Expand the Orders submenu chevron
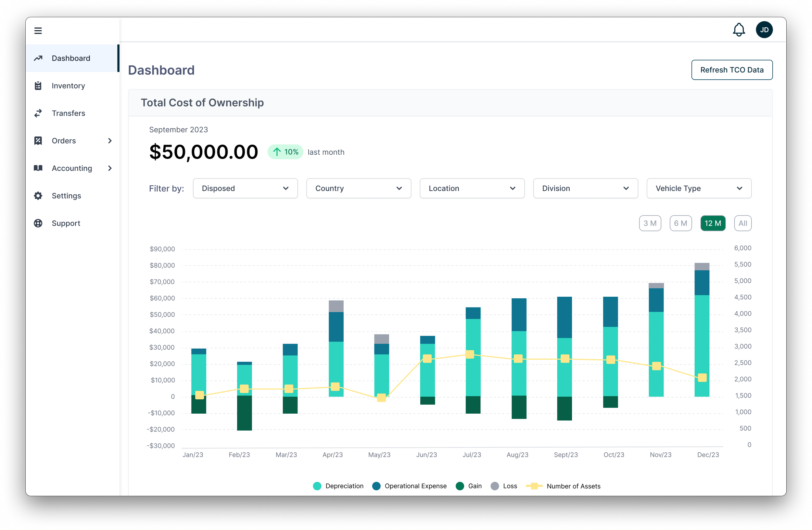This screenshot has height=530, width=812. point(110,141)
